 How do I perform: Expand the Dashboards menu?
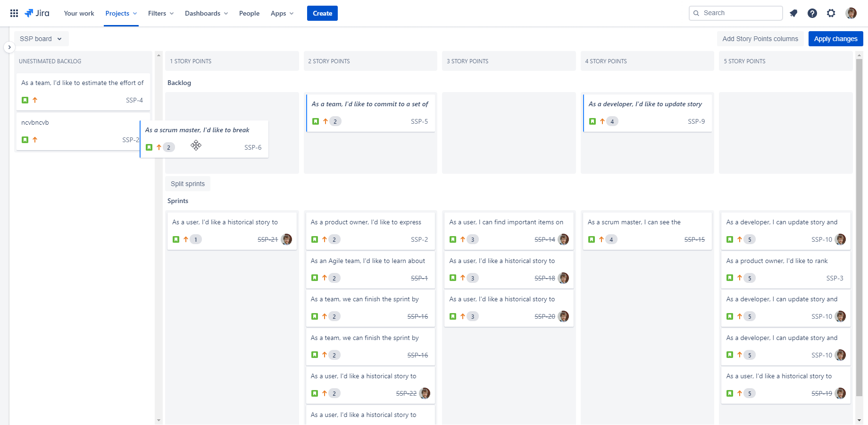(207, 13)
